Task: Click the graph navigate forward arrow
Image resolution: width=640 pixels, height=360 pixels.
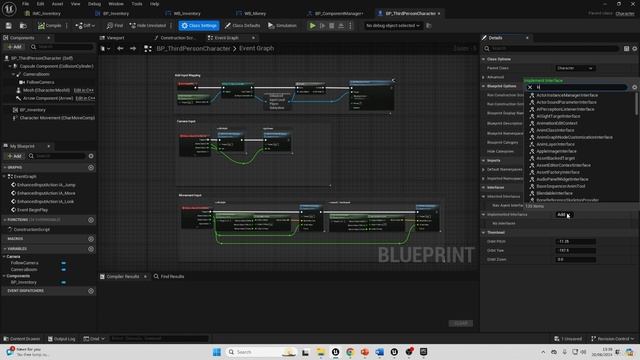Action: tap(133, 49)
